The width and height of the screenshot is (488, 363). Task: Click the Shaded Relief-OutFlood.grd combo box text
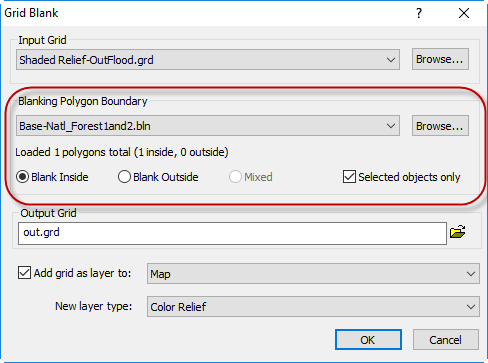[86, 60]
